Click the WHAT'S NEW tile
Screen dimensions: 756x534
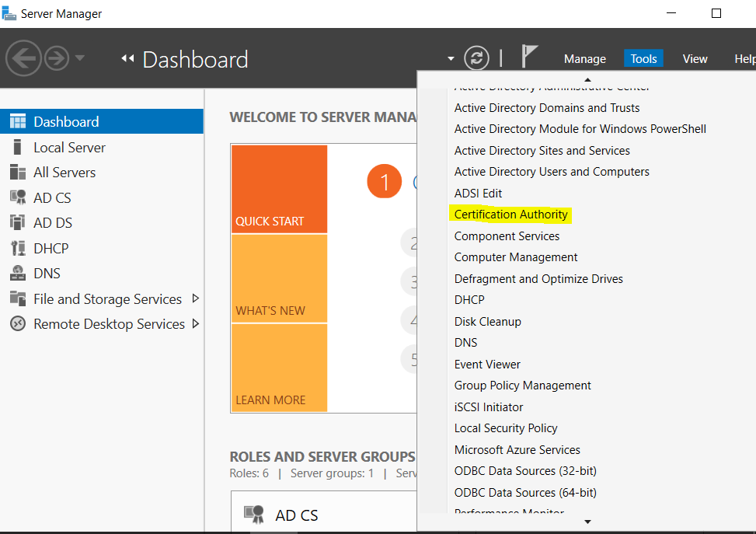pyautogui.click(x=279, y=278)
